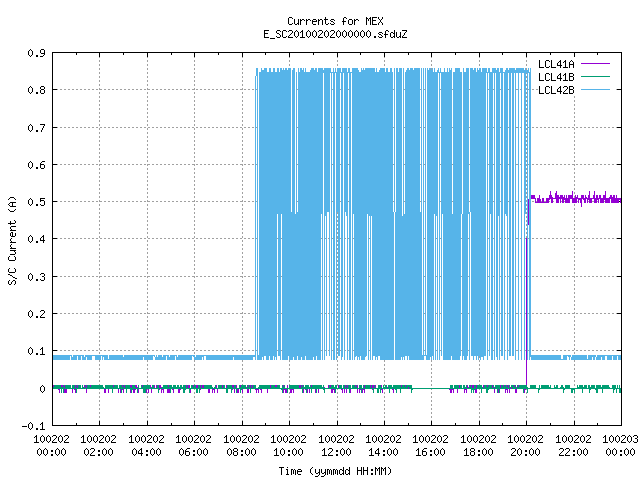Click the "S/C Current (A)" y-axis label
The height and width of the screenshot is (480, 640).
[x=13, y=241]
